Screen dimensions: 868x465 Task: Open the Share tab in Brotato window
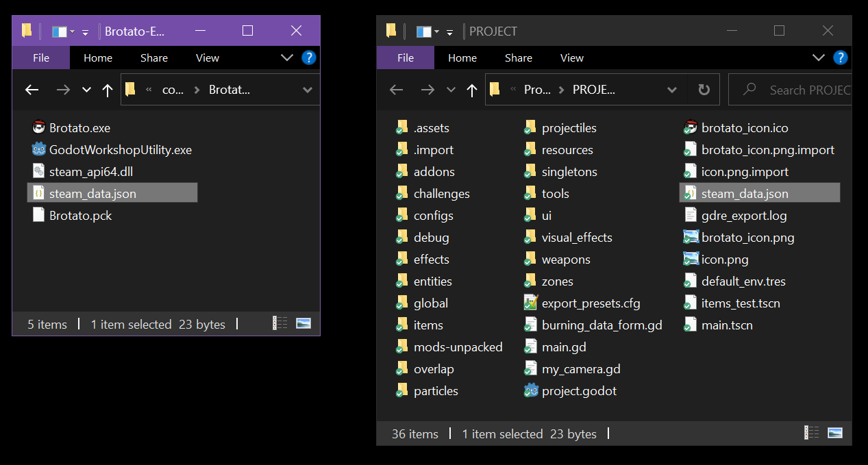pos(154,58)
